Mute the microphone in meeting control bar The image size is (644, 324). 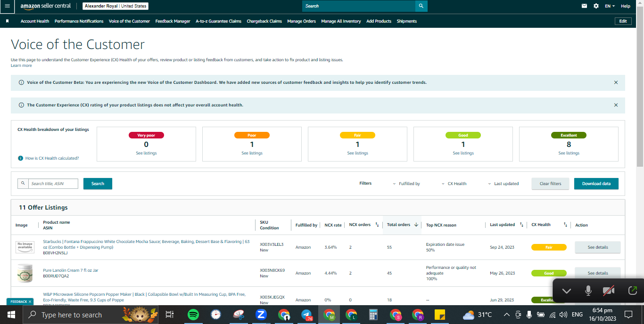(x=588, y=291)
